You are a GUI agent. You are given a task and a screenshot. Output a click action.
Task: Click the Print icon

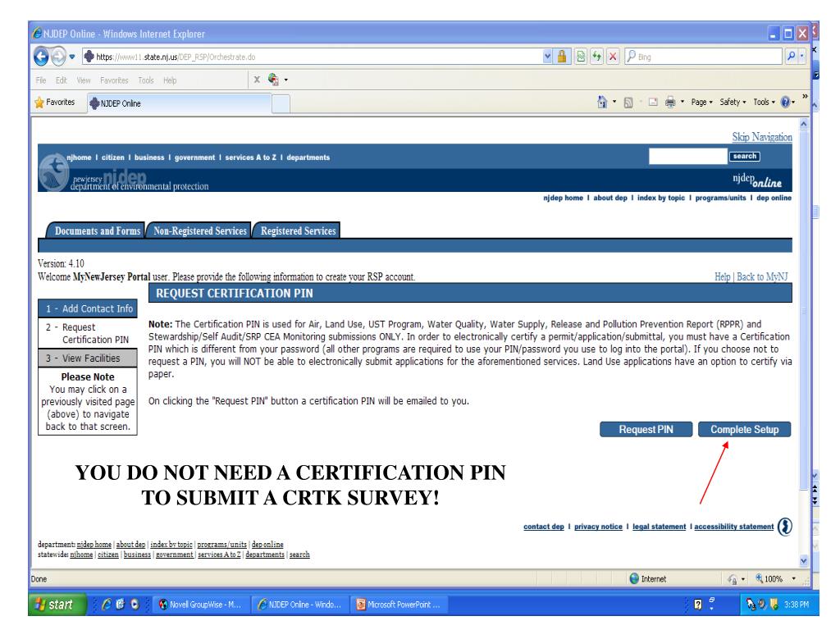(x=669, y=102)
